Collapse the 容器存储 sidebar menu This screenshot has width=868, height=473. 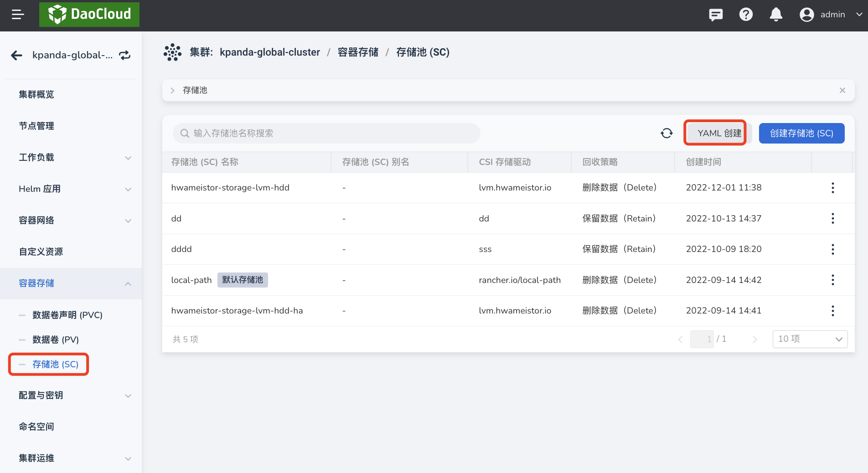click(71, 283)
